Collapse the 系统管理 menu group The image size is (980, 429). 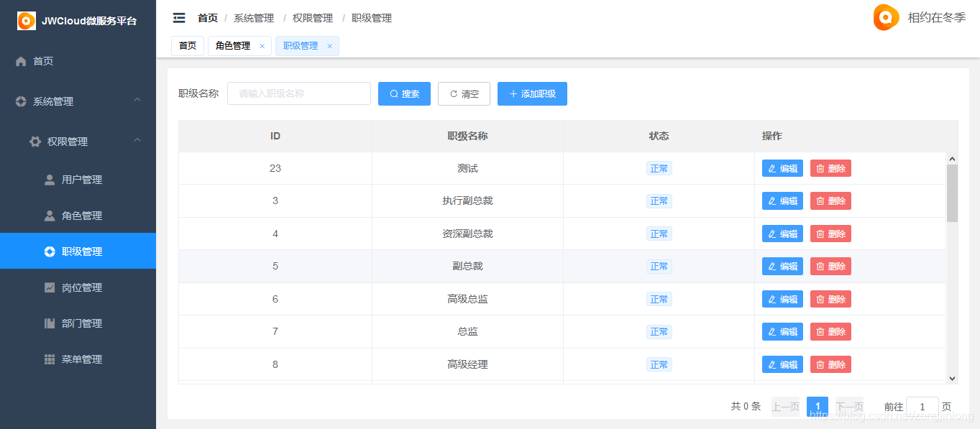click(x=137, y=101)
